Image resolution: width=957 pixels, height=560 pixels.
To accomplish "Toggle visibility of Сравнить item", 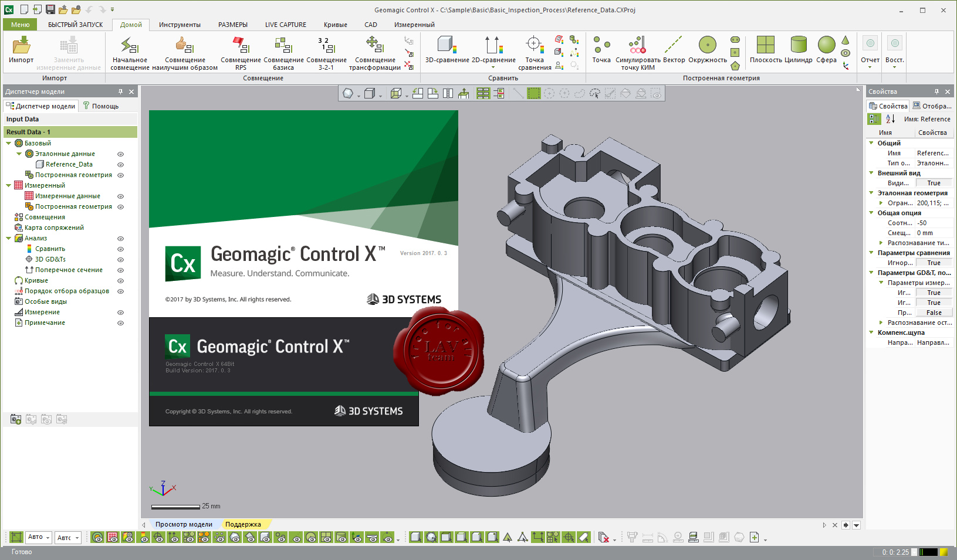I will tap(120, 249).
